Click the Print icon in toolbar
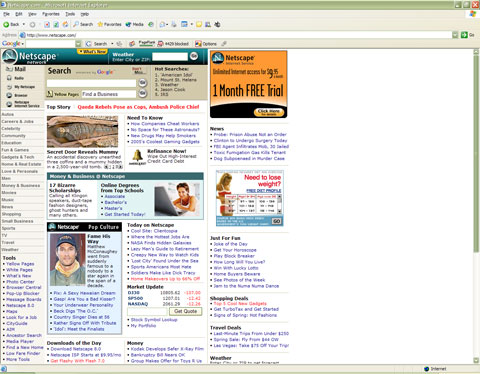Screen dimensions: 480x374 (x=174, y=24)
